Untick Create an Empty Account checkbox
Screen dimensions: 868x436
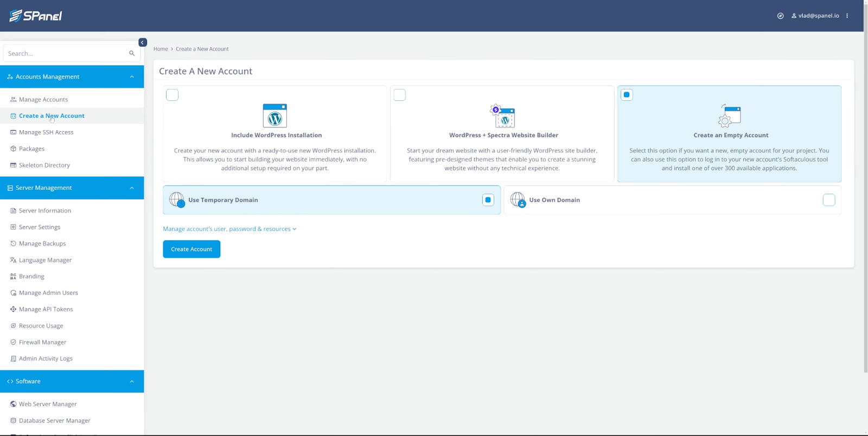[627, 95]
